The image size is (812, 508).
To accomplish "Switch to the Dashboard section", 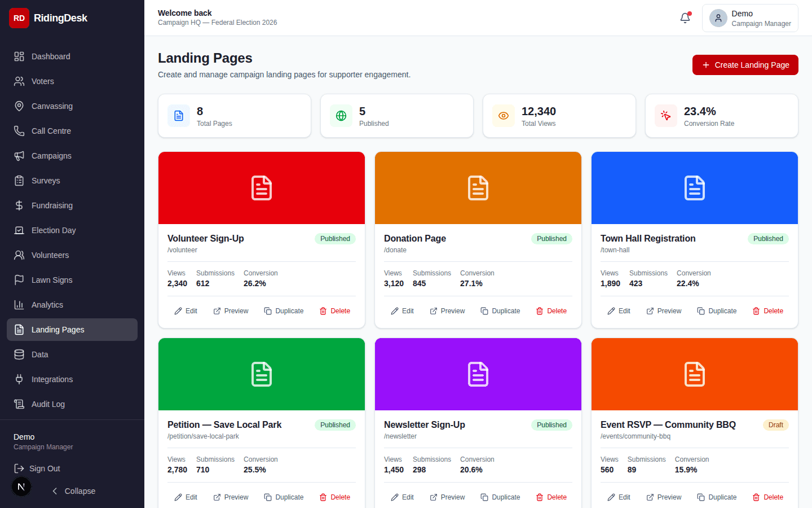I will pos(51,56).
